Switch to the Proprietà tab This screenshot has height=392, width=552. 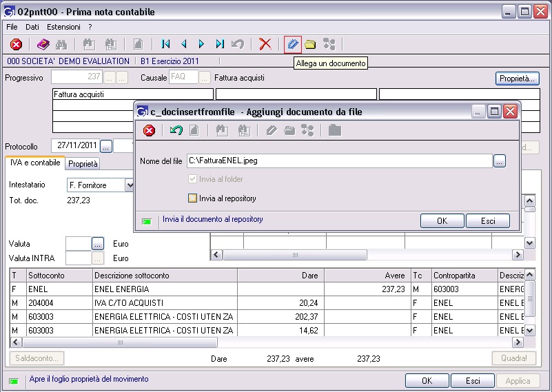[x=83, y=164]
